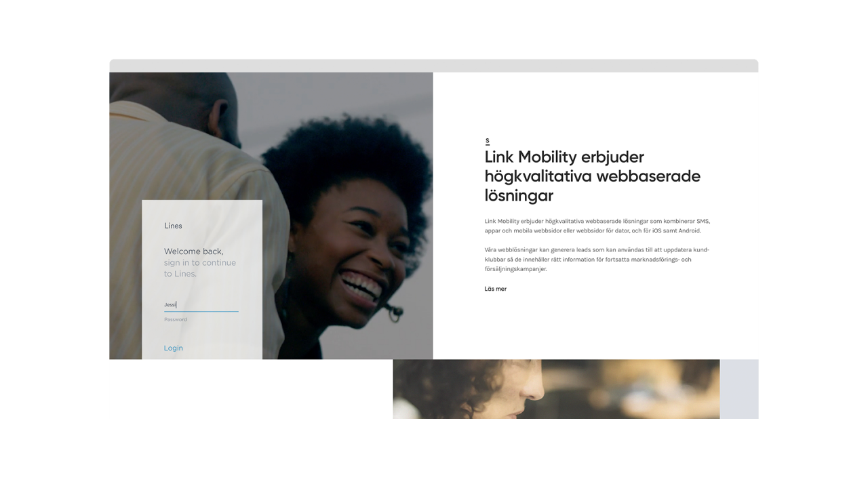The image size is (868, 488).
Task: Open the 'Läs mer' link
Action: point(495,289)
